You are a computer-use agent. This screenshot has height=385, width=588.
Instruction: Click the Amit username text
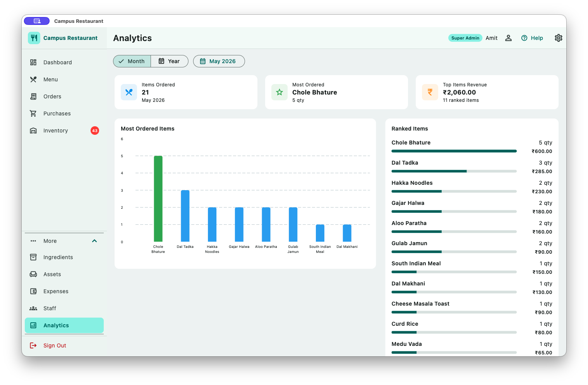pyautogui.click(x=492, y=38)
